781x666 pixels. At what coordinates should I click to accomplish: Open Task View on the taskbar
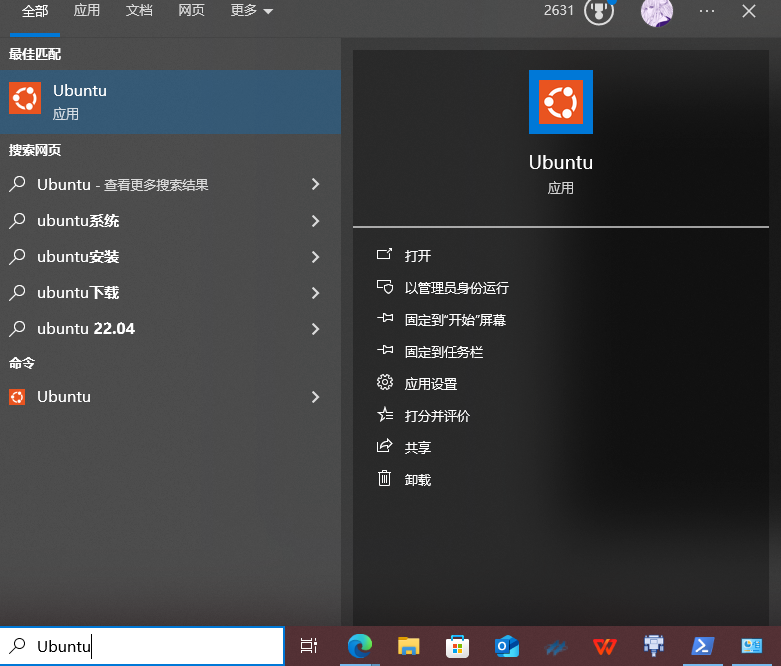click(309, 646)
